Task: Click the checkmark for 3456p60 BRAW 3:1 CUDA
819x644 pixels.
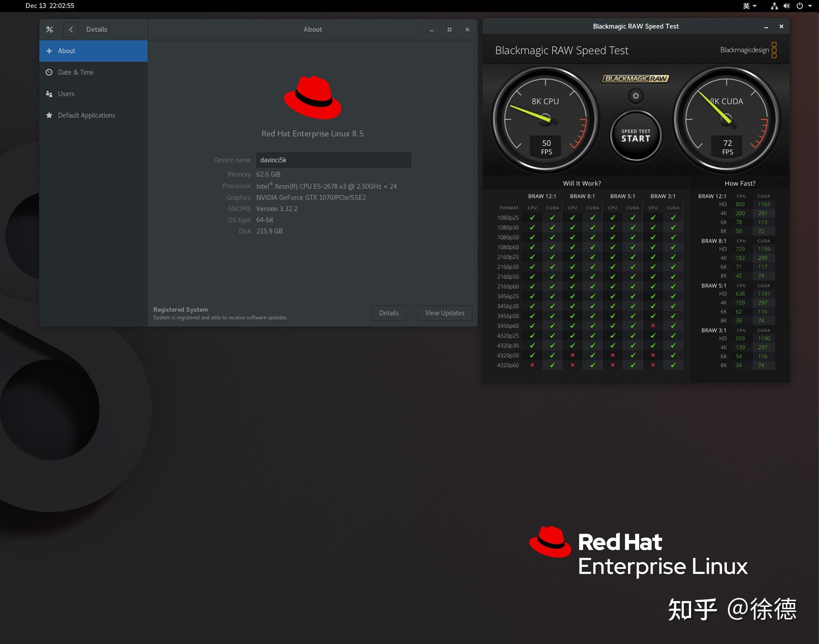Action: [x=673, y=326]
